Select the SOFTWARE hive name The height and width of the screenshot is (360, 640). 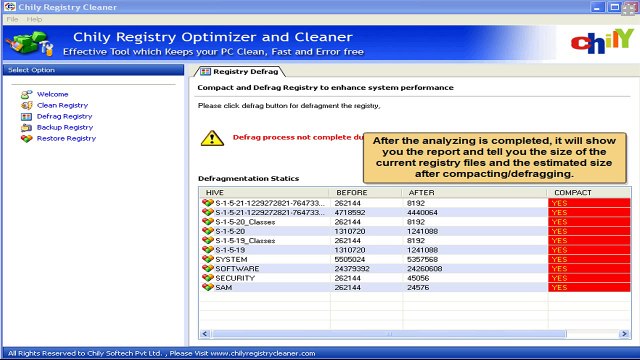point(237,269)
